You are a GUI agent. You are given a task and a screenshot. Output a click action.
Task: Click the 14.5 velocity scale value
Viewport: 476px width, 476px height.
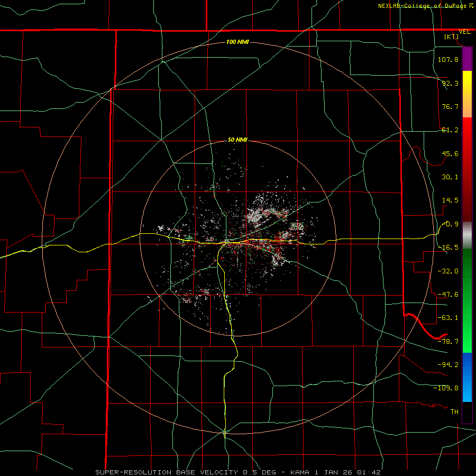tap(450, 200)
